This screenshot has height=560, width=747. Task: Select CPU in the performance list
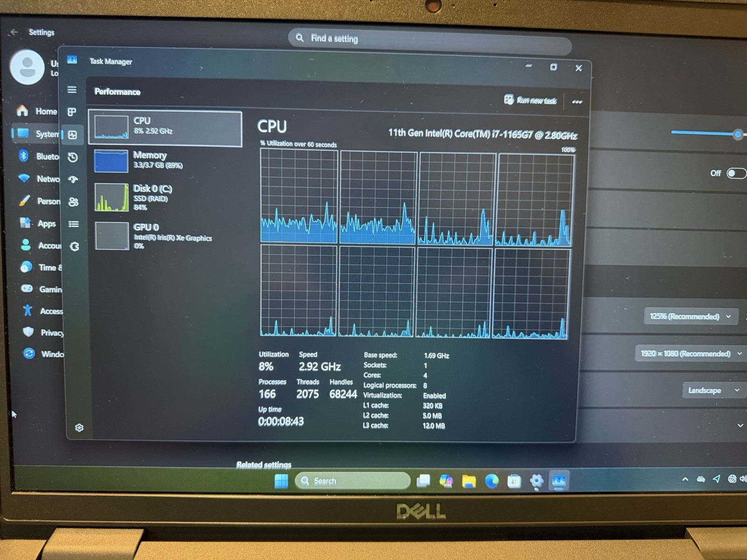pyautogui.click(x=165, y=128)
